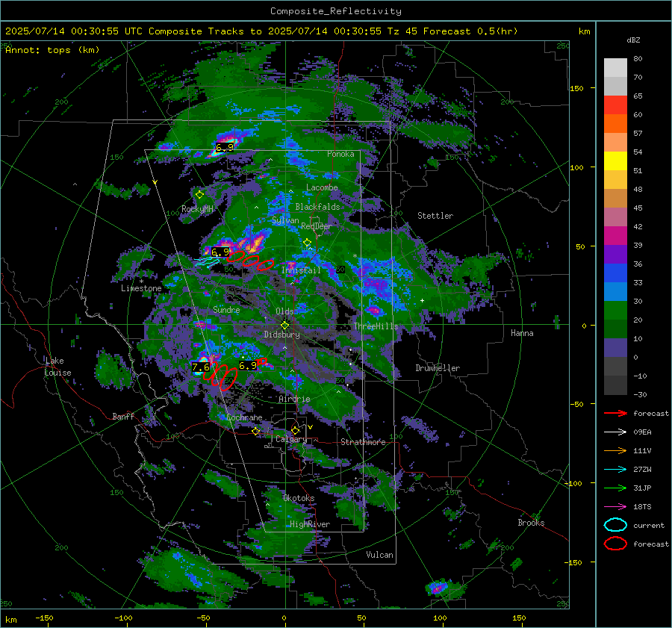The image size is (672, 628).
Task: Select the cyan 27ZW track arrow
Action: click(615, 469)
